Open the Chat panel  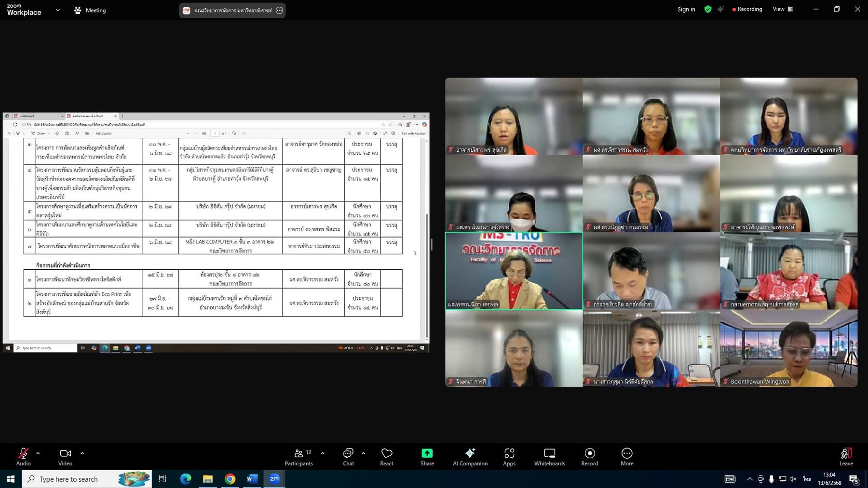coord(348,457)
